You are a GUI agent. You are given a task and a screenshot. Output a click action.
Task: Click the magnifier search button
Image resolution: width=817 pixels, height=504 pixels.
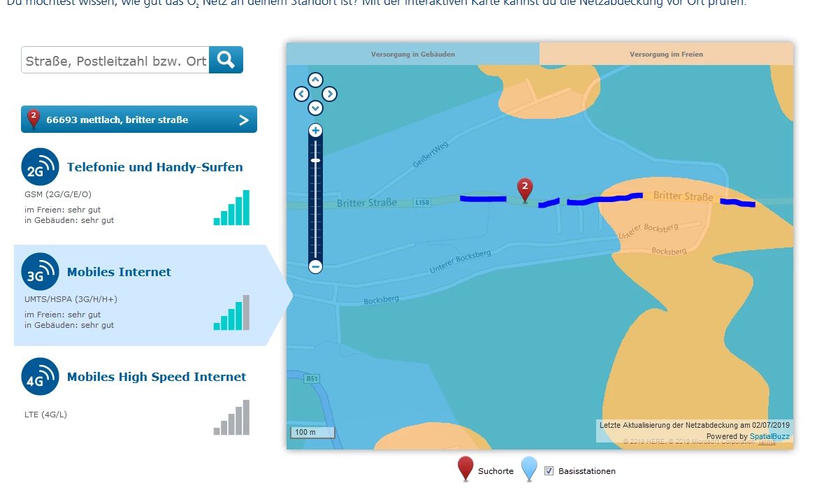click(x=226, y=60)
